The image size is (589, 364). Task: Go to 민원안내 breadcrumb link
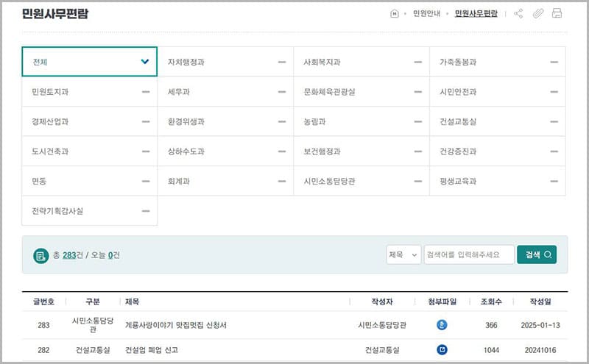coord(427,13)
